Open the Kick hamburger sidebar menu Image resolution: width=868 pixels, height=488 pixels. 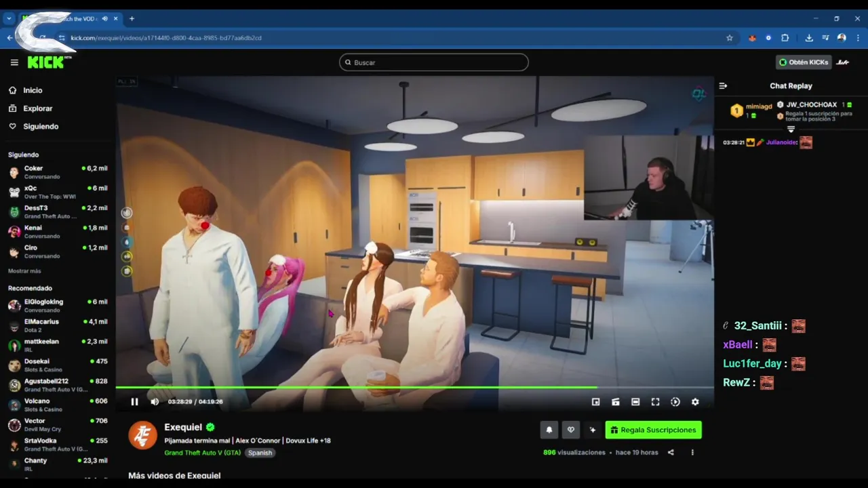tap(14, 62)
